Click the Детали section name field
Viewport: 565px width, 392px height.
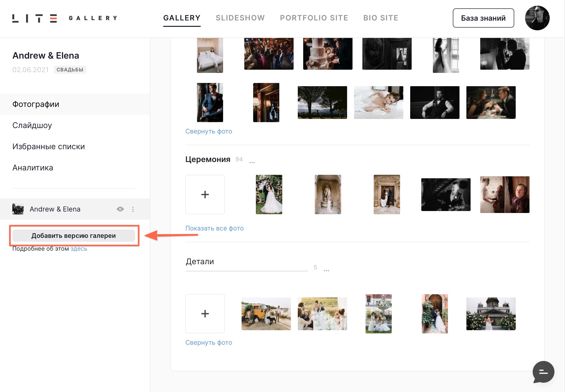[x=247, y=262]
